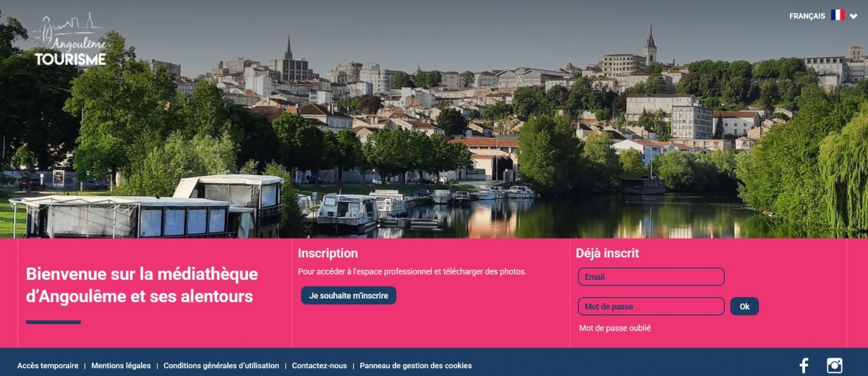Open the Contactez-nous link
This screenshot has width=868, height=376.
(319, 366)
